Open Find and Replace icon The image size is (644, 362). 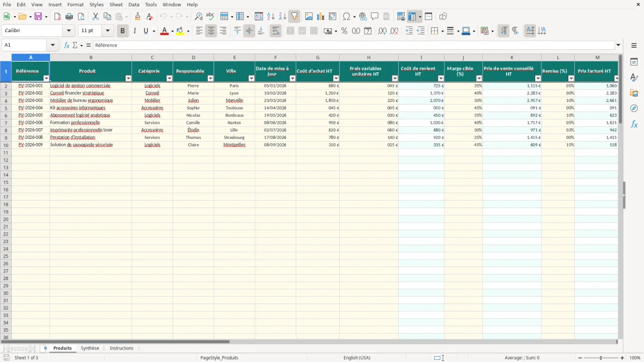coord(199,17)
